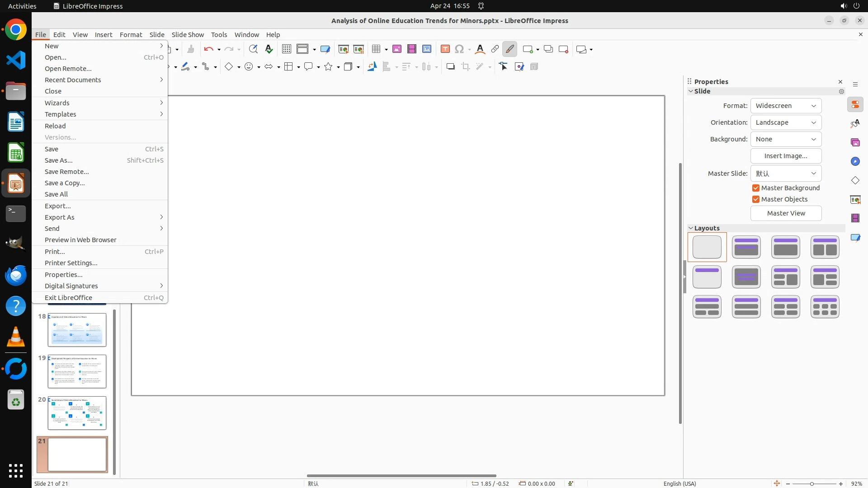Insert image toolbar icon

click(397, 49)
